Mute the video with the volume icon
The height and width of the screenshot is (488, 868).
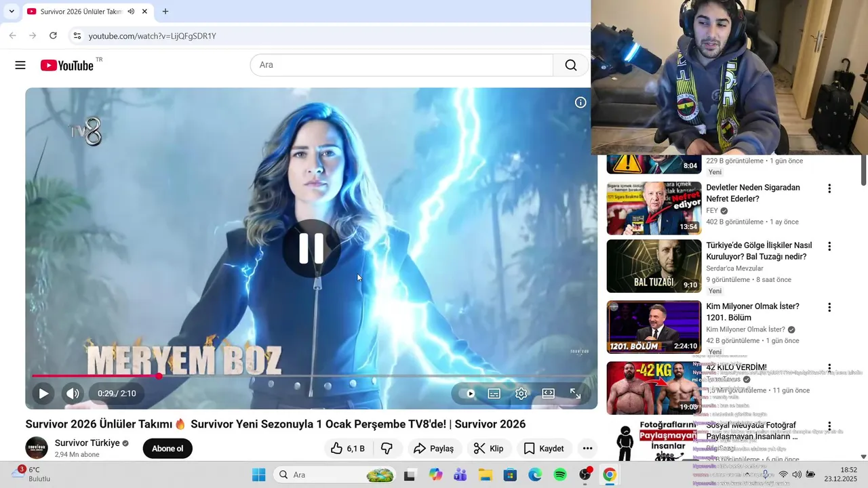pos(73,393)
